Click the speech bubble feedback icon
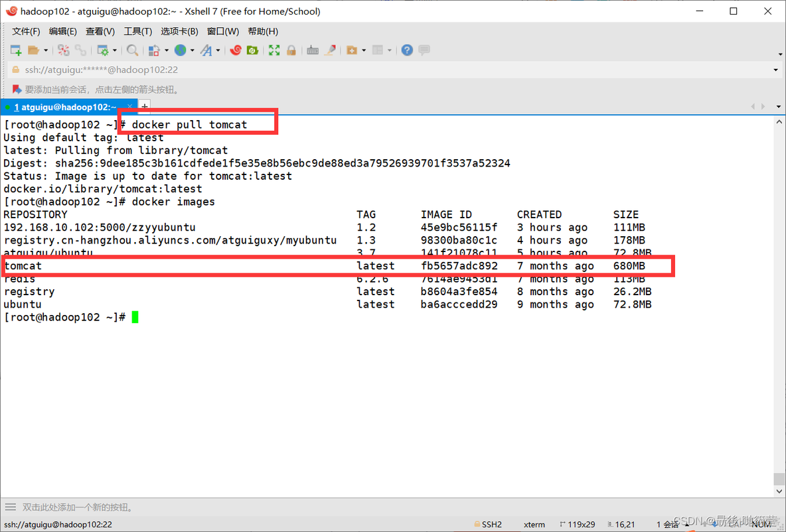The image size is (786, 532). [x=424, y=50]
